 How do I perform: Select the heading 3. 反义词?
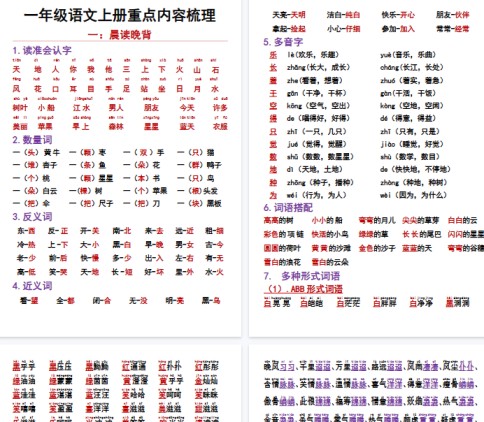(x=32, y=217)
